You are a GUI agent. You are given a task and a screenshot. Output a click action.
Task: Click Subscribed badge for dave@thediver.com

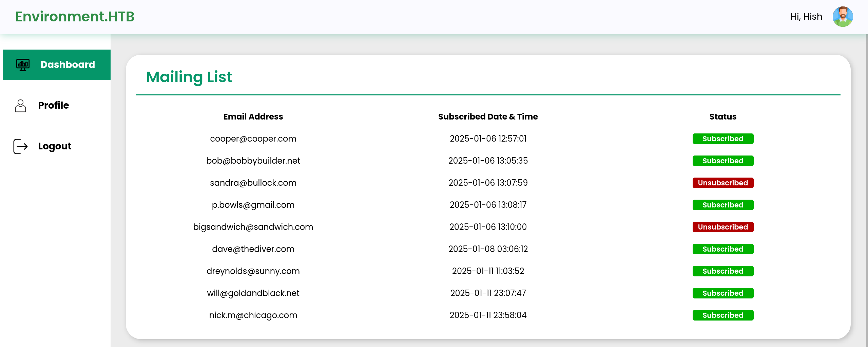[x=722, y=249]
